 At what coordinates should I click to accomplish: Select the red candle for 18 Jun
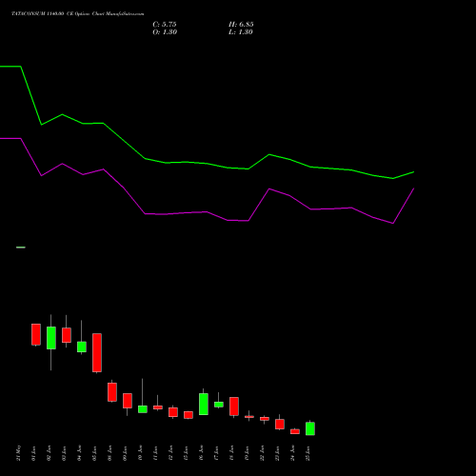(234, 407)
